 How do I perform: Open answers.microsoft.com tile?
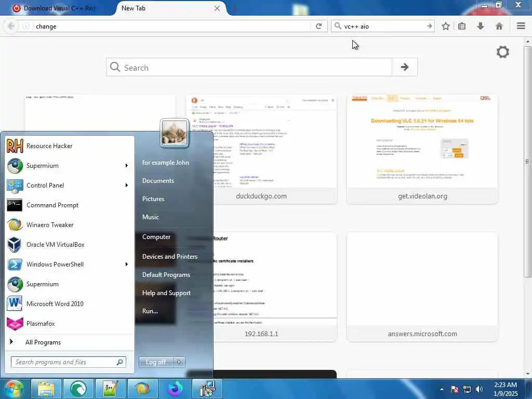(422, 287)
